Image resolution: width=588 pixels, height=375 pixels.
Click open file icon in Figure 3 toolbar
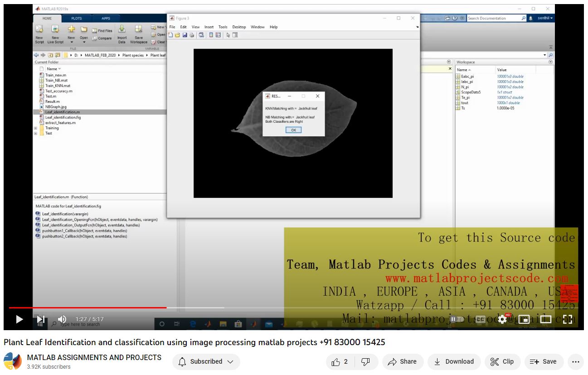click(x=178, y=35)
